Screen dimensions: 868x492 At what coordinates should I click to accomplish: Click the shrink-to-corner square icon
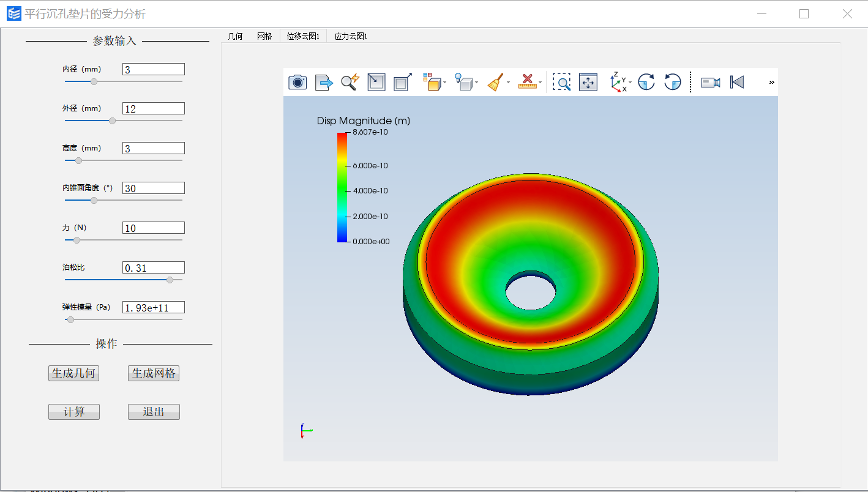pos(376,82)
